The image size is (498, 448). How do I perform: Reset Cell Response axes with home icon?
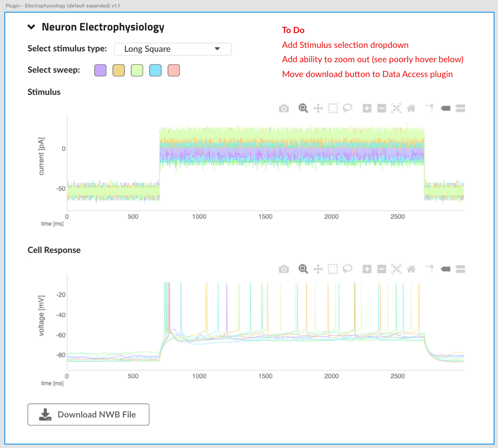click(x=411, y=269)
